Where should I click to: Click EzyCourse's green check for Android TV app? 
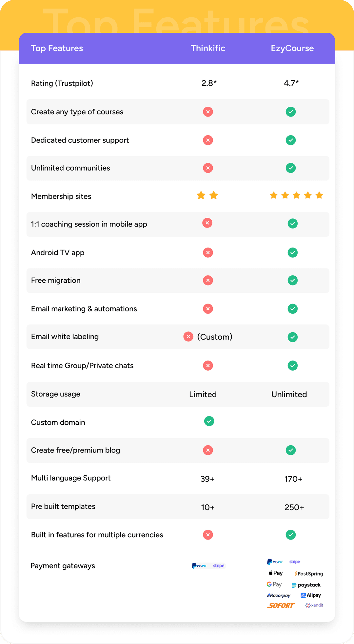[x=292, y=252]
